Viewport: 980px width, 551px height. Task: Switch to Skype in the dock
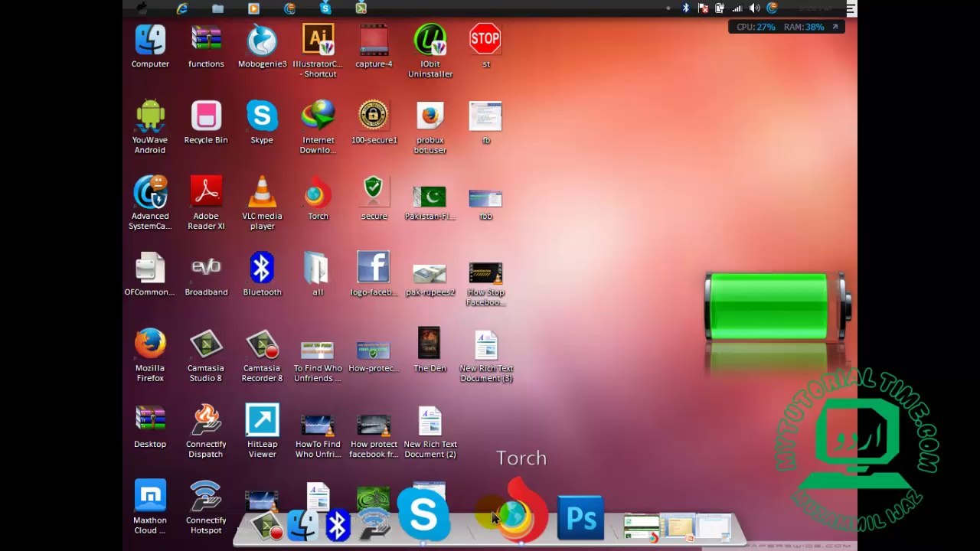coord(423,515)
